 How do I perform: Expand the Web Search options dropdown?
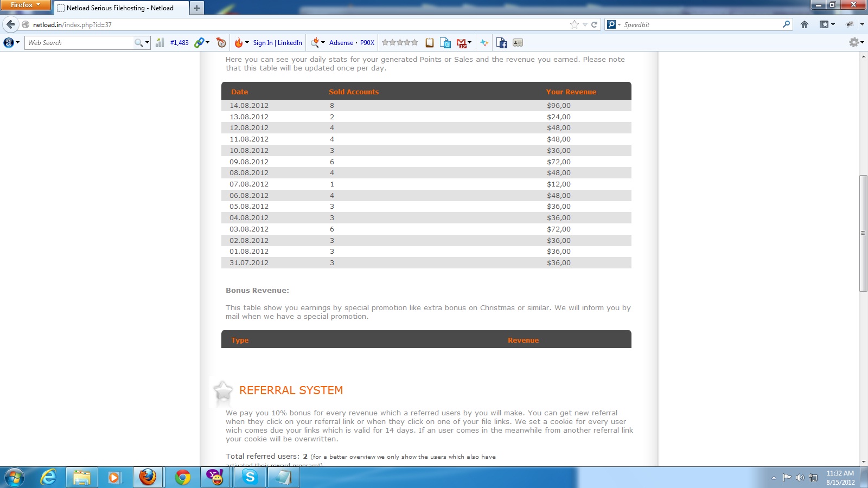147,43
